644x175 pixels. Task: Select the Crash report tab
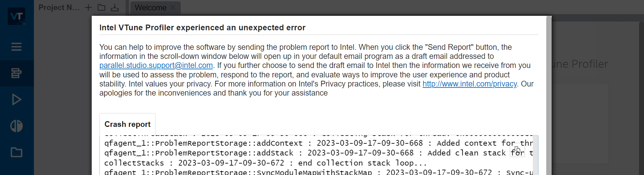point(127,124)
